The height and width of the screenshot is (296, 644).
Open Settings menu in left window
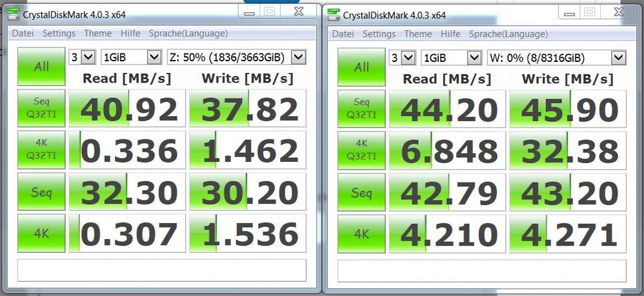pos(59,34)
